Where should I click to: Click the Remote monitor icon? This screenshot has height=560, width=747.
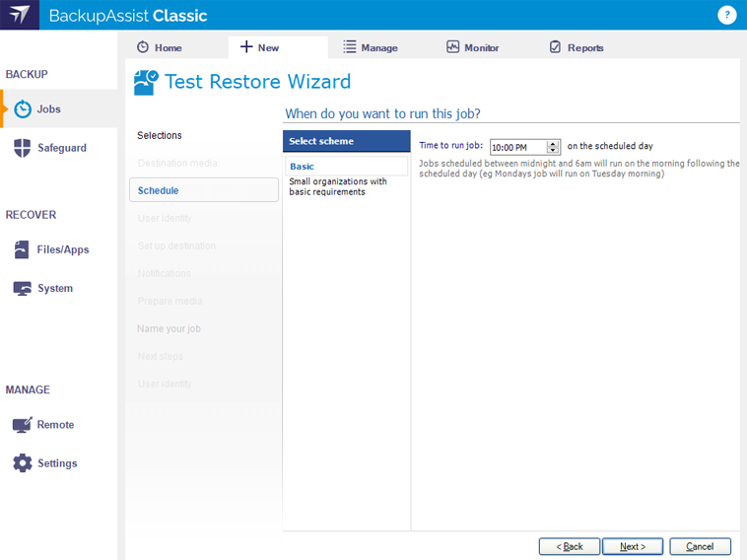(22, 424)
